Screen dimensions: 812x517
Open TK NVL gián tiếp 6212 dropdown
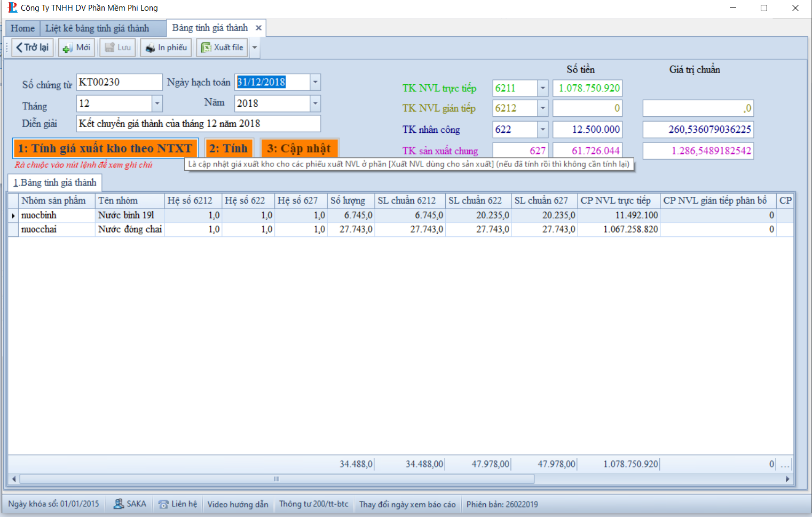pos(543,108)
